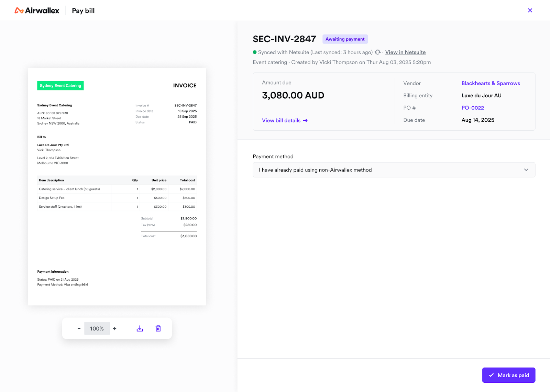
Task: Download the invoice document
Action: click(x=140, y=328)
